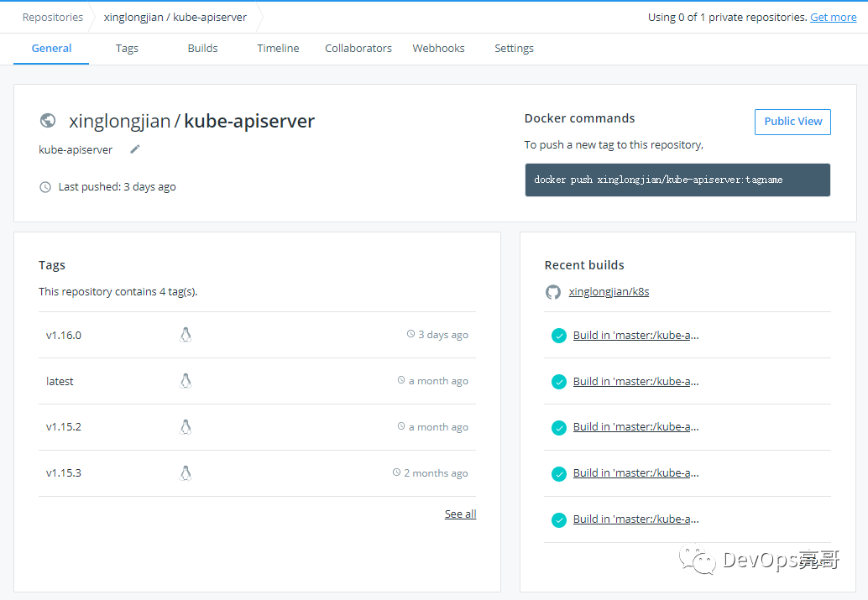Go to Repositories breadcrumb
This screenshot has width=868, height=600.
click(53, 17)
